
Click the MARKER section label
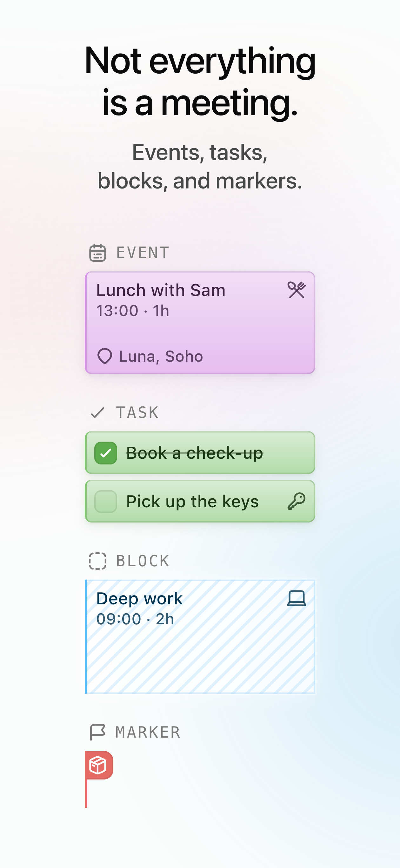pos(148,732)
